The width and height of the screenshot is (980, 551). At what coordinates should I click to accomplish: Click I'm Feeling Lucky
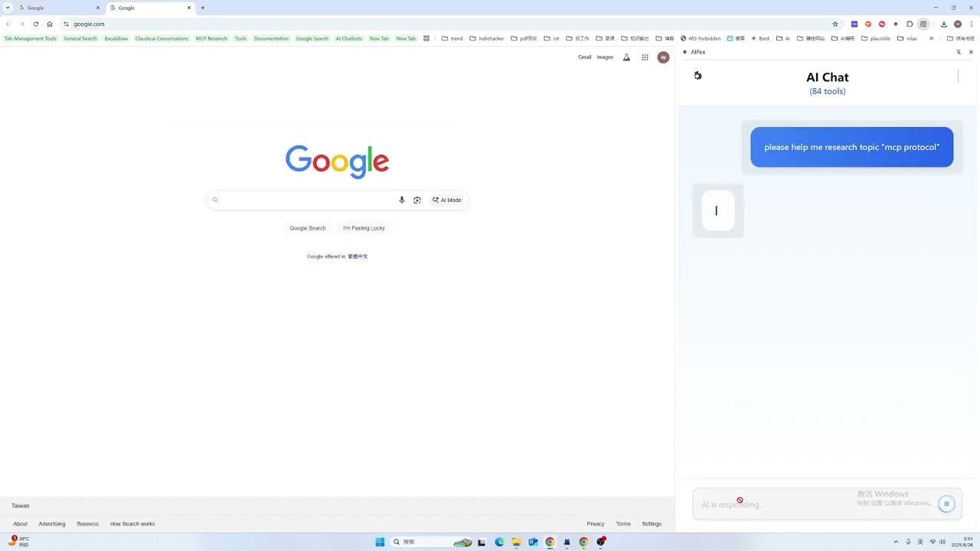364,227
